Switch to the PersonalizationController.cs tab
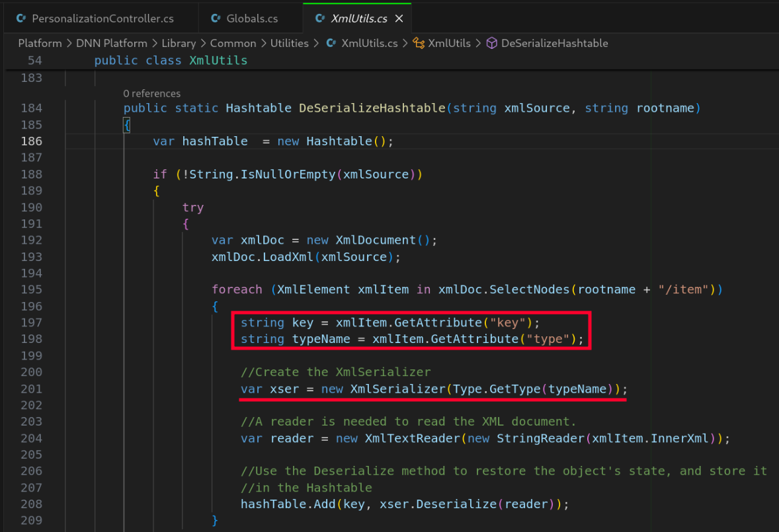This screenshot has width=779, height=532. point(102,19)
